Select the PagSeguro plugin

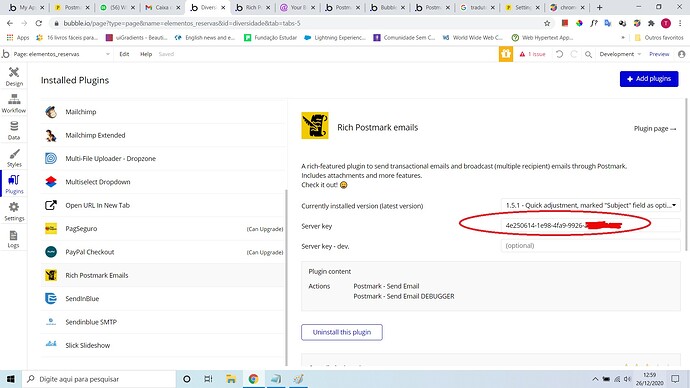coord(163,228)
